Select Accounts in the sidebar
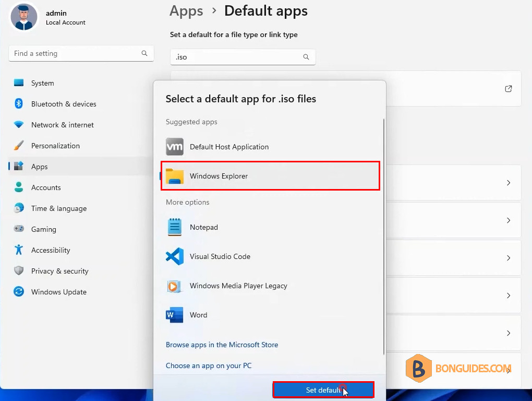 (46, 187)
